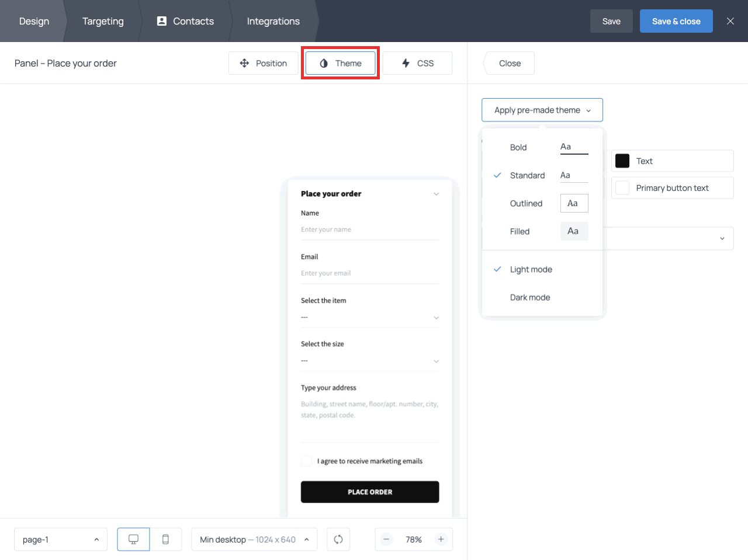Viewport: 748px width, 560px height.
Task: Open the Integrations tab
Action: [x=273, y=21]
